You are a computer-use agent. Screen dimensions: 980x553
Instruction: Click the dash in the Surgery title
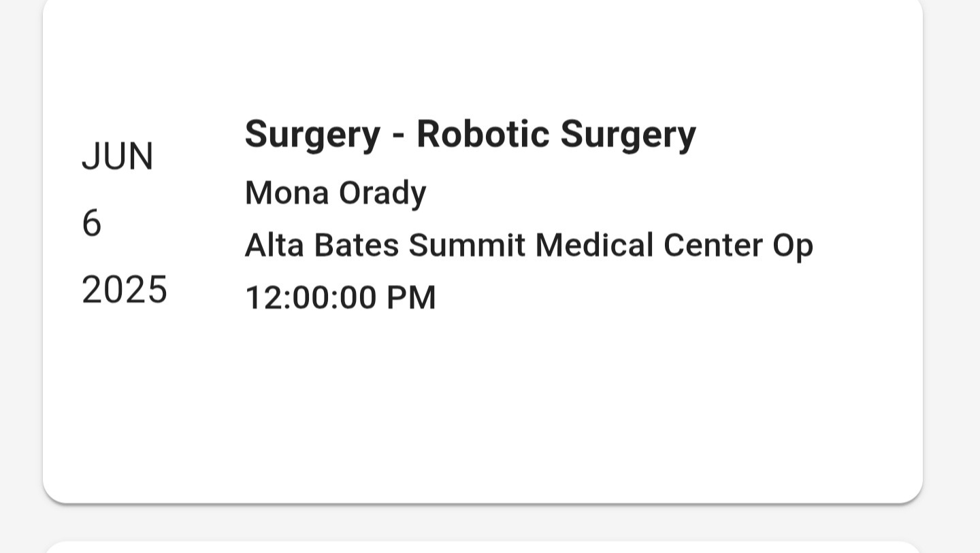[399, 135]
